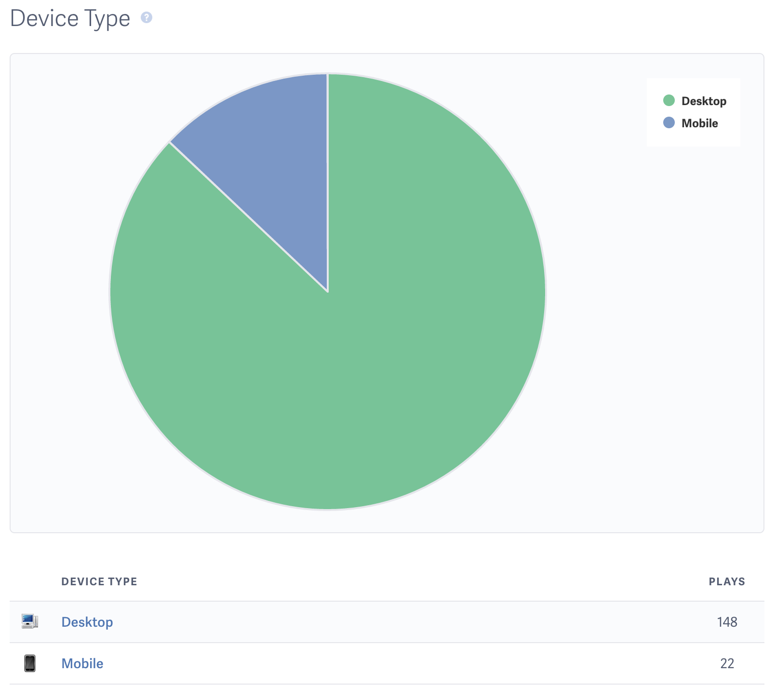Click the blue Mobile legend dot
The width and height of the screenshot is (776, 700).
point(669,123)
